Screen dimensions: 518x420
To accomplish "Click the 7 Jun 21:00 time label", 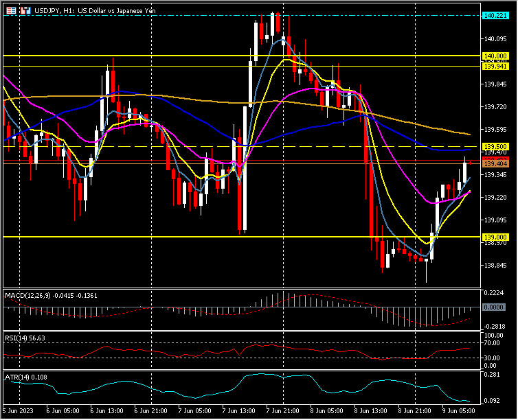I will [x=283, y=410].
